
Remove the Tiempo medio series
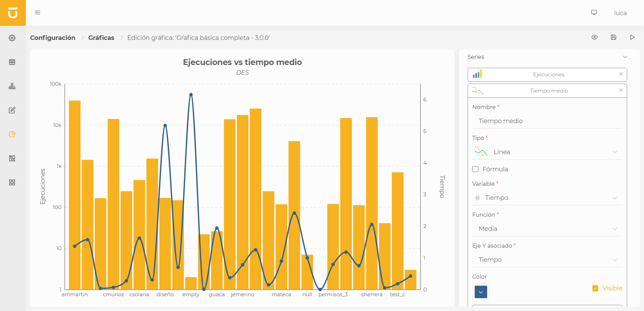[621, 90]
